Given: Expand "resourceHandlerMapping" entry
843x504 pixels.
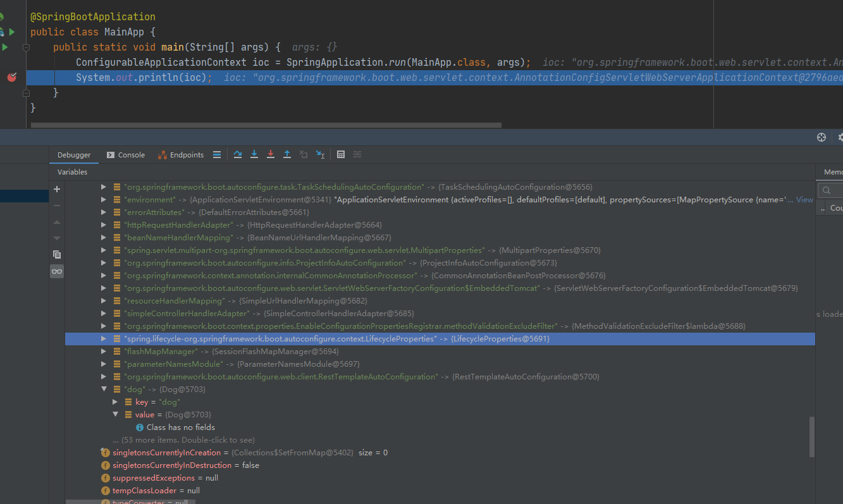Looking at the screenshot, I should [104, 301].
